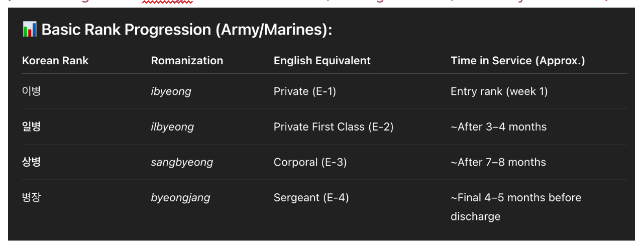Select the 상병 Korean rank cell
Image resolution: width=644 pixels, height=249 pixels.
[31, 162]
